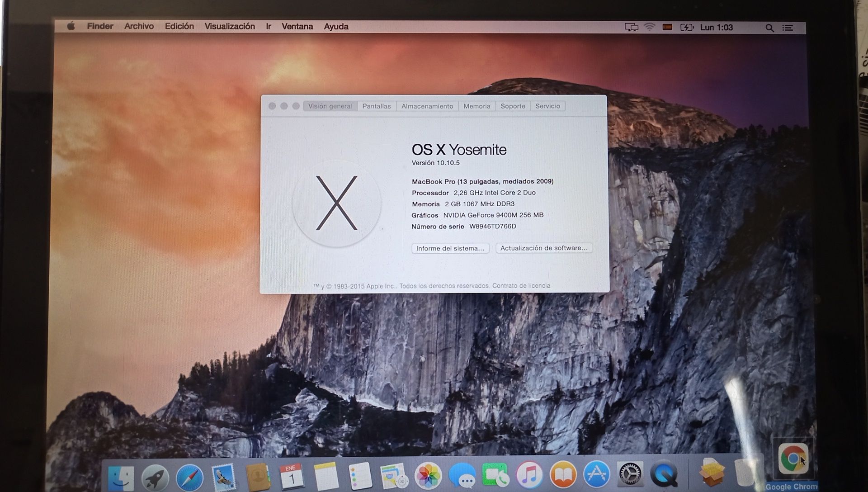Click the clock showing Lun 1:03
This screenshot has width=868, height=492.
coord(716,28)
